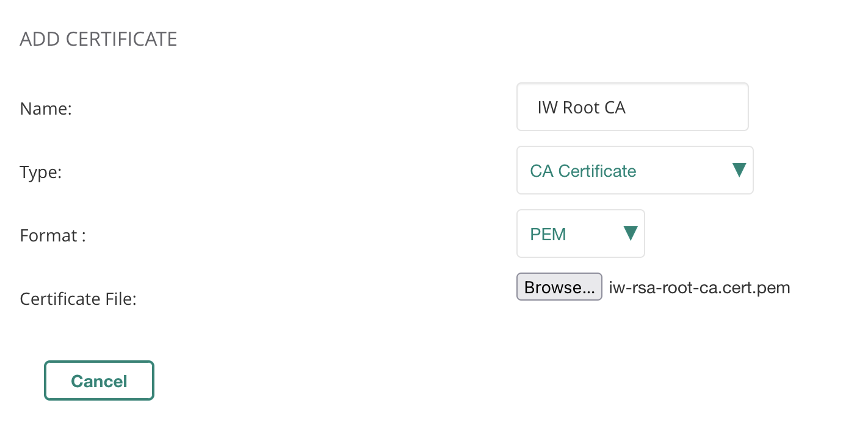Image resolution: width=868 pixels, height=439 pixels.
Task: Click the iw-rsa-root-ca.cert.pem file name
Action: [x=699, y=287]
